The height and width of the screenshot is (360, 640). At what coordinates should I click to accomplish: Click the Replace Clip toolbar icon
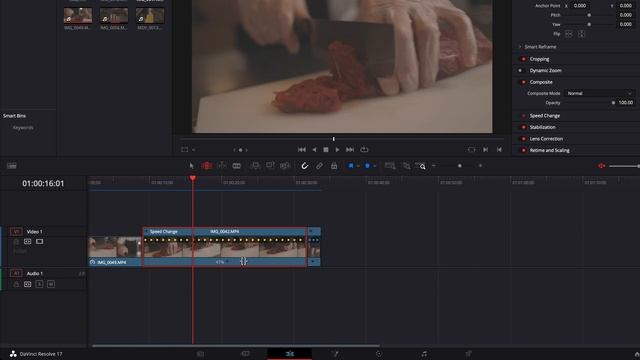click(x=285, y=166)
